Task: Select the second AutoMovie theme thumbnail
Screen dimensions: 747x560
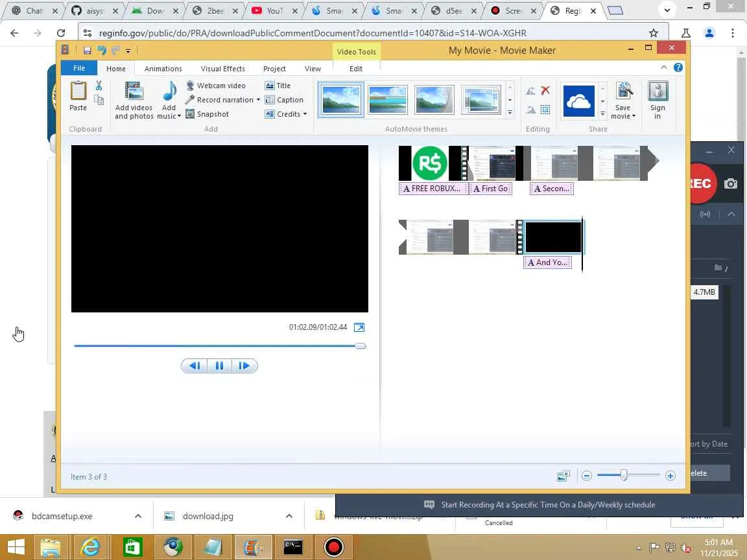Action: tap(388, 100)
